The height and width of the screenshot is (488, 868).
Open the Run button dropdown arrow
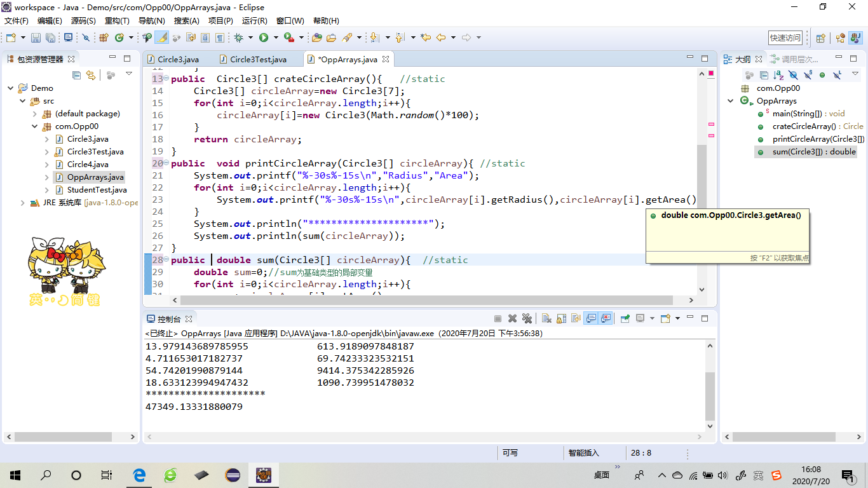coord(276,37)
